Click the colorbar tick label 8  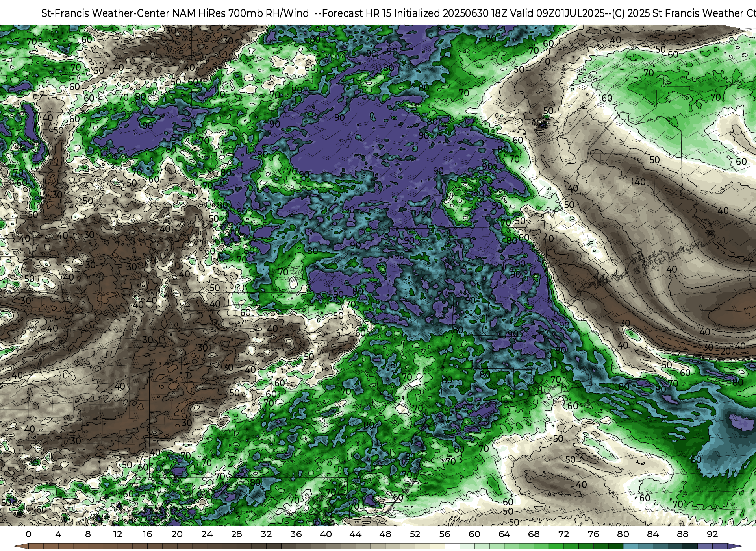(88, 534)
